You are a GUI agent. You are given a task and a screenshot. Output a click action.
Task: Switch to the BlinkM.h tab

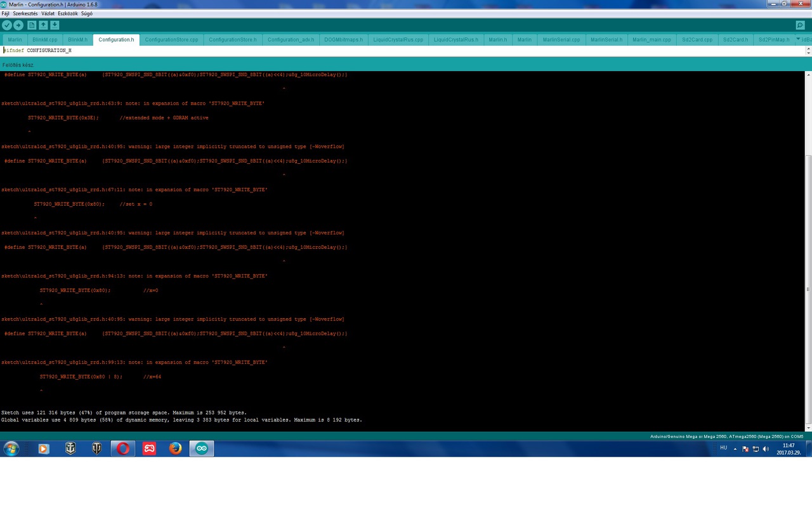click(x=77, y=39)
